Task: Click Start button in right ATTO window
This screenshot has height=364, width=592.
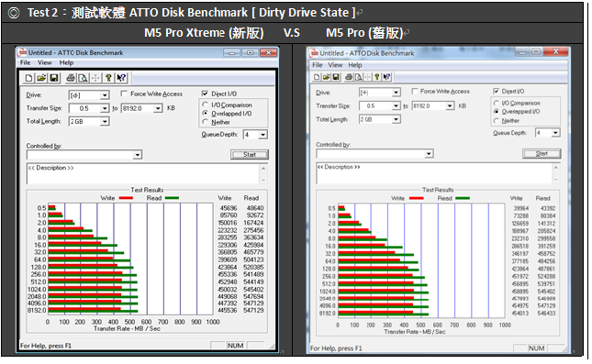Action: pyautogui.click(x=542, y=153)
